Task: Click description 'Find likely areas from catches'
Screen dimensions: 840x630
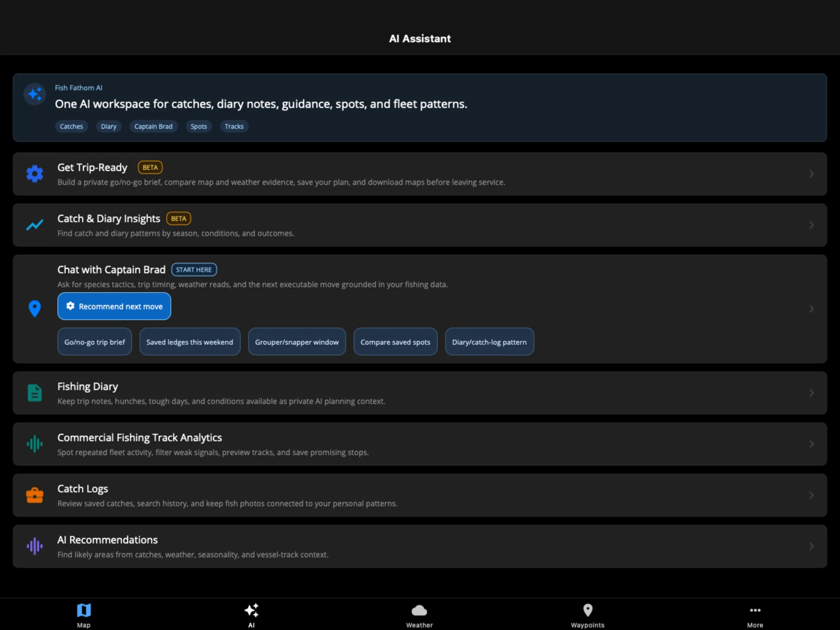Action: click(x=193, y=554)
